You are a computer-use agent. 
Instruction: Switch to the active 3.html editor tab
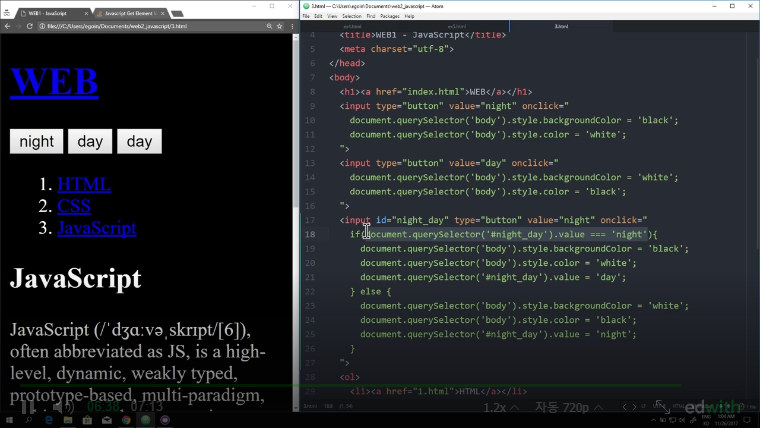561,26
